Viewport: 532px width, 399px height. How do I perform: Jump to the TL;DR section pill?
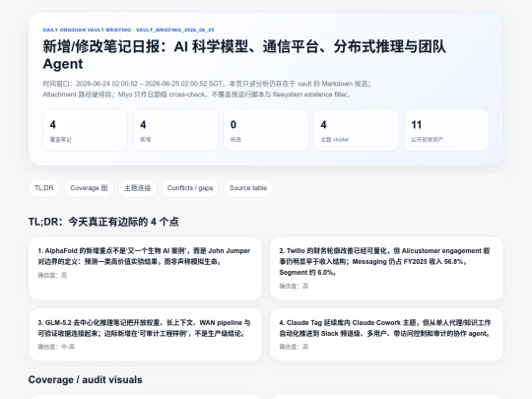click(43, 188)
